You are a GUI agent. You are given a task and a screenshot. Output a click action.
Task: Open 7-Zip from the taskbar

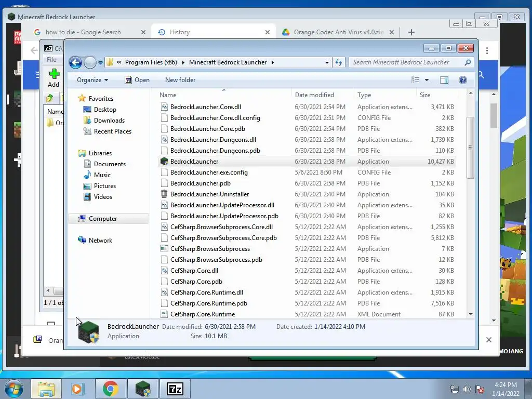click(x=175, y=389)
